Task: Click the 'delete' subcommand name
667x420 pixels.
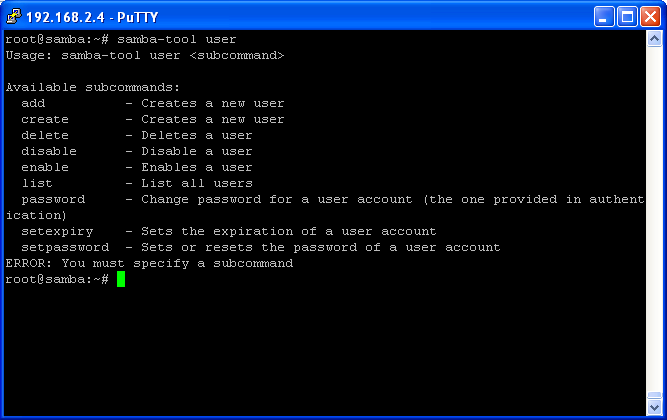Action: coord(45,135)
